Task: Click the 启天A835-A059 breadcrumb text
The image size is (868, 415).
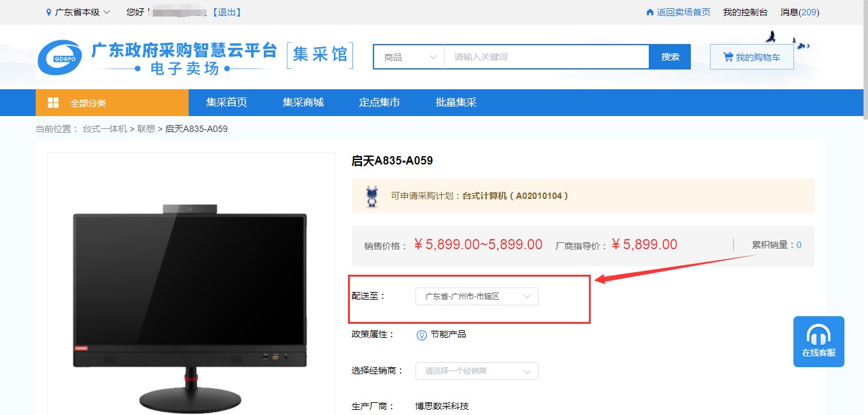Action: click(196, 129)
